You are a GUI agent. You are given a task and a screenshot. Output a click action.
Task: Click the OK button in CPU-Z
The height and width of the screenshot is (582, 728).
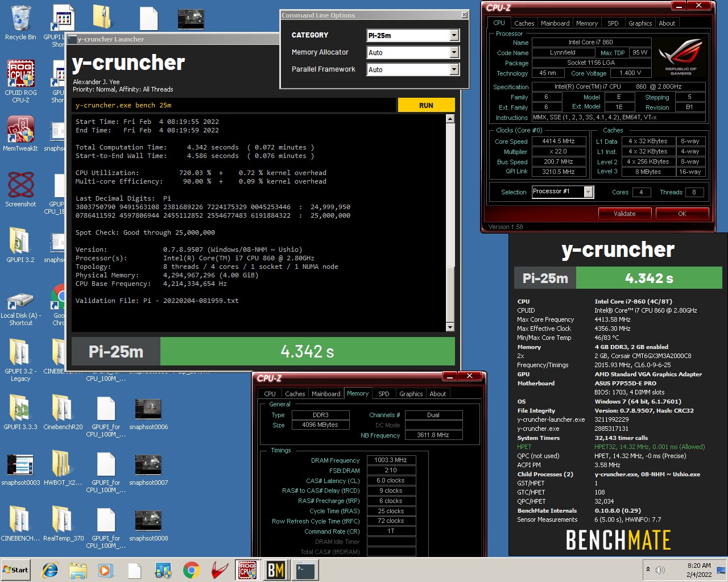pyautogui.click(x=682, y=214)
